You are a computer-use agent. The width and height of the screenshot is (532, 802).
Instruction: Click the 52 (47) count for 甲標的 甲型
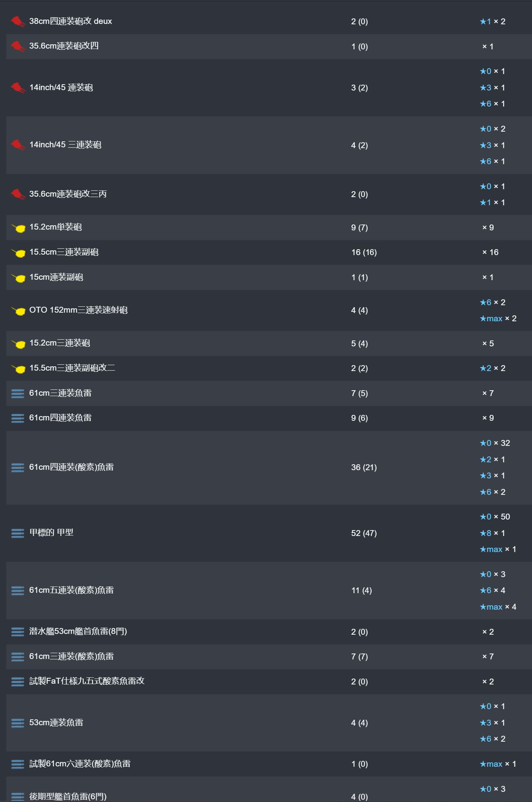pyautogui.click(x=364, y=533)
